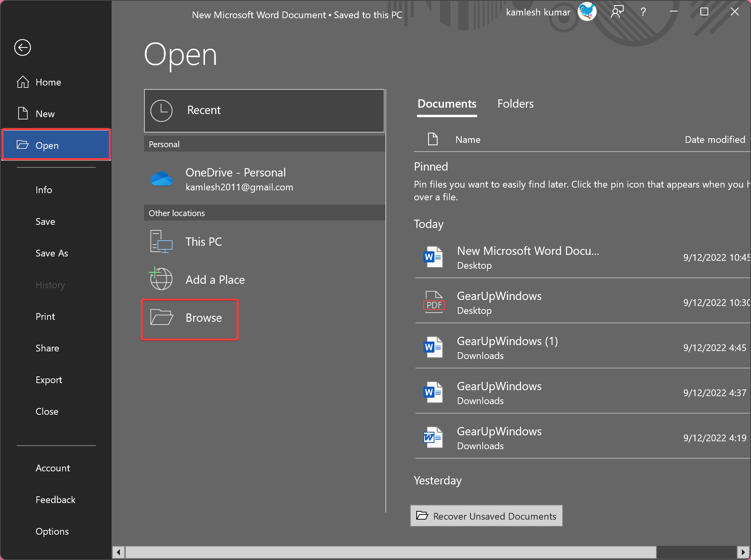Viewport: 751px width, 560px height.
Task: Click the Recent label text
Action: 204,110
